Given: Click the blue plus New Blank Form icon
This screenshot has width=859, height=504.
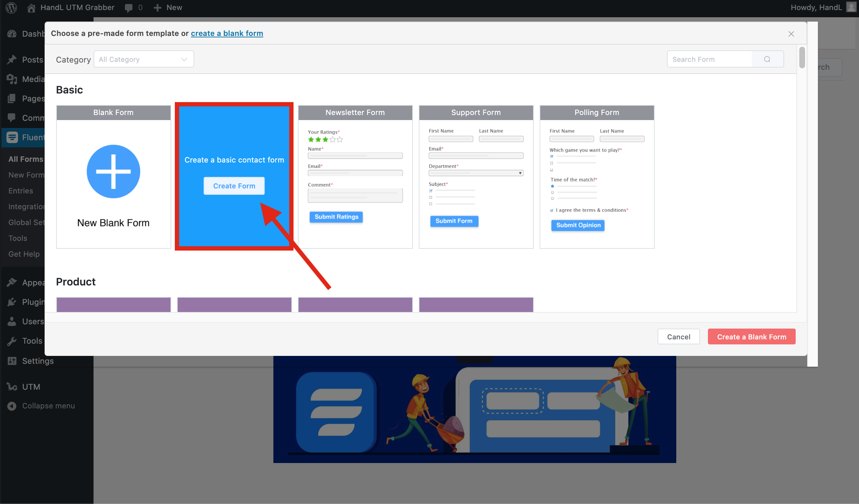Looking at the screenshot, I should [113, 171].
